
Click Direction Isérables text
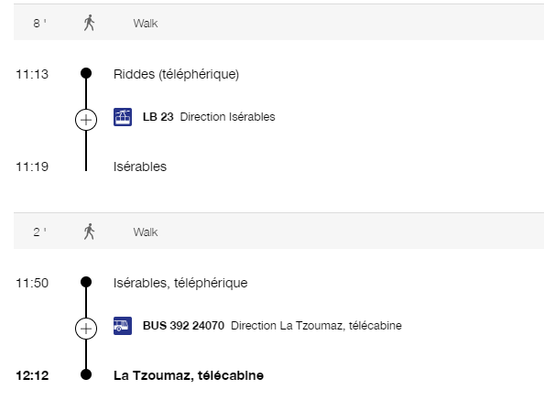(228, 117)
